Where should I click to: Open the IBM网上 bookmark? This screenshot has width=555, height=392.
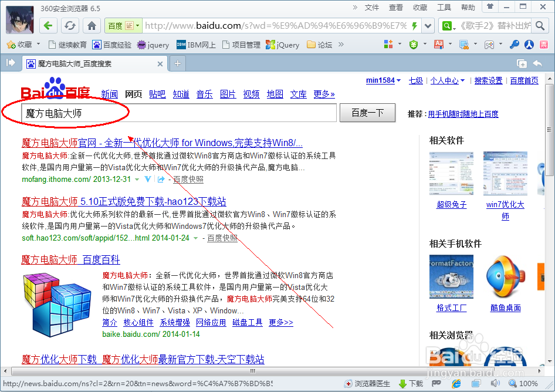pos(196,45)
